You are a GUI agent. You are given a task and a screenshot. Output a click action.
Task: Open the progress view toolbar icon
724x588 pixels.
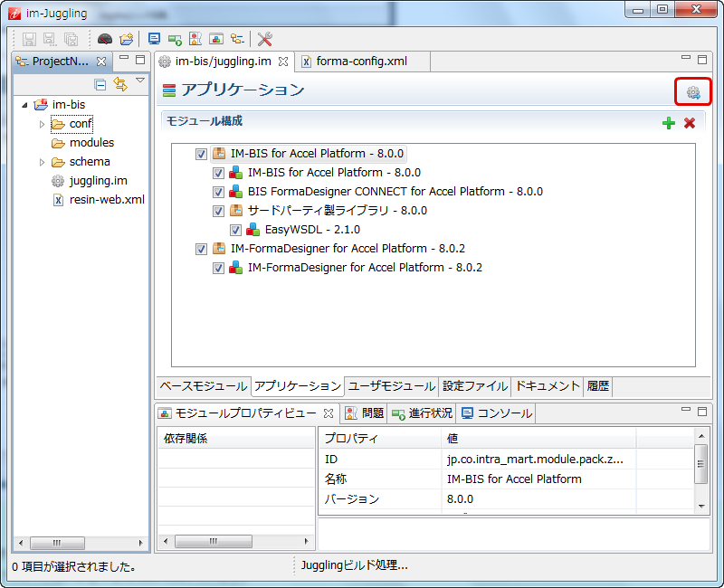(175, 39)
